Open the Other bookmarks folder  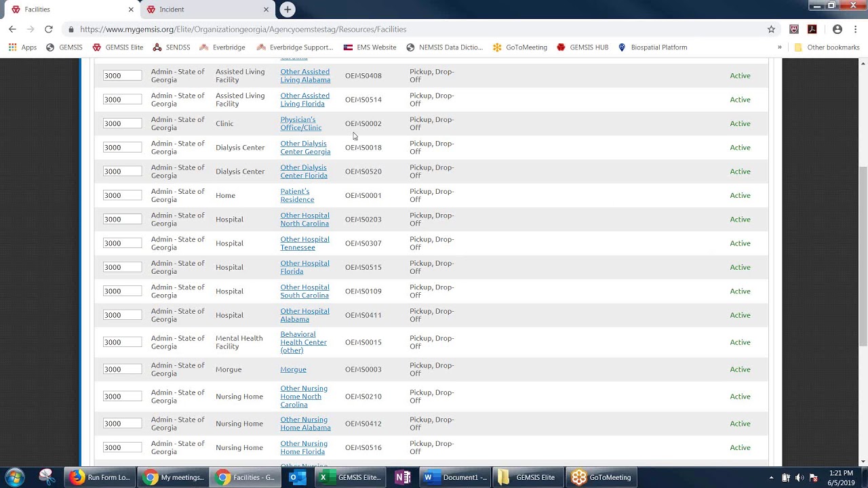click(827, 47)
